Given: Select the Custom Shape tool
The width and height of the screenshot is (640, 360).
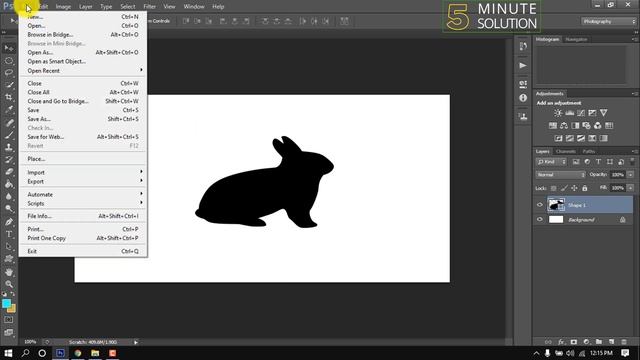Looking at the screenshot, I should tap(9, 259).
